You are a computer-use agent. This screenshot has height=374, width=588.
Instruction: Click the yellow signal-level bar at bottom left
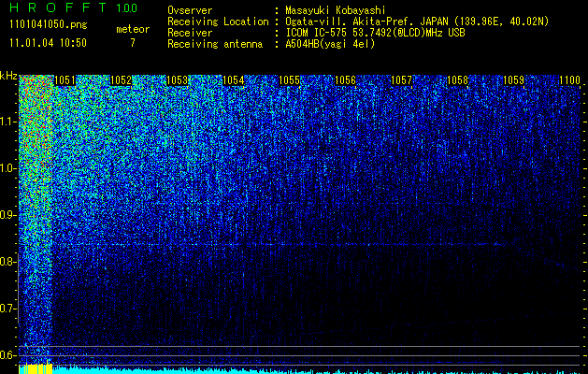tap(36, 368)
